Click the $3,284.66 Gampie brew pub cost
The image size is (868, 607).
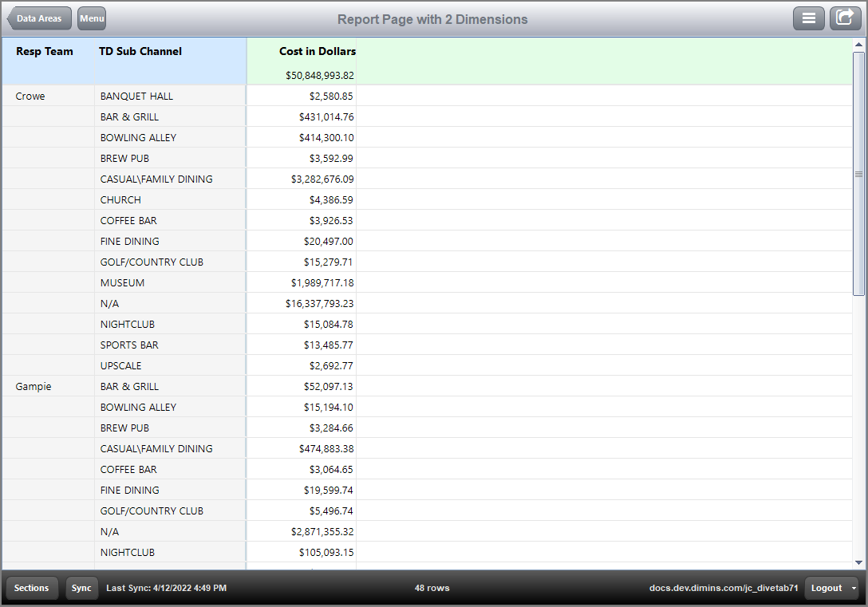tap(331, 428)
